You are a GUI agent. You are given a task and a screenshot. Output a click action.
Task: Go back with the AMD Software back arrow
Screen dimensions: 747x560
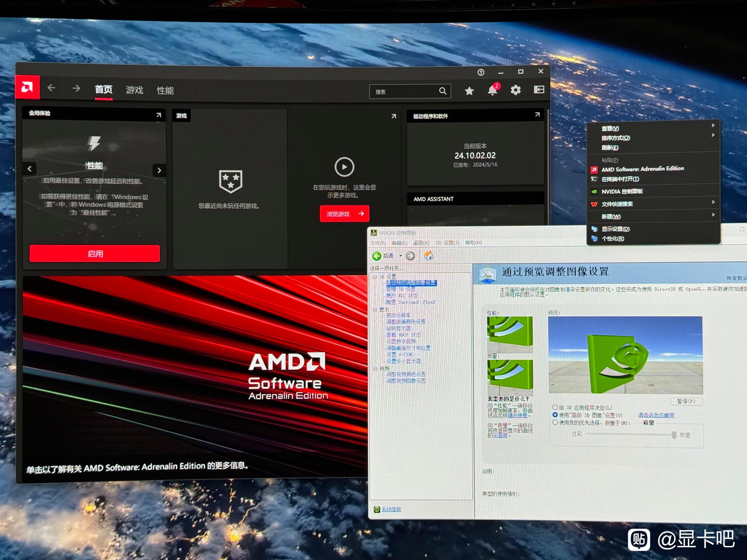[52, 88]
